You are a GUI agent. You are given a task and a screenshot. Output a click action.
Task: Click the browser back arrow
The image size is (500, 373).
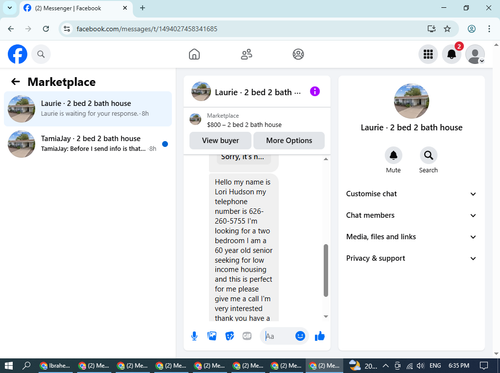tap(11, 29)
